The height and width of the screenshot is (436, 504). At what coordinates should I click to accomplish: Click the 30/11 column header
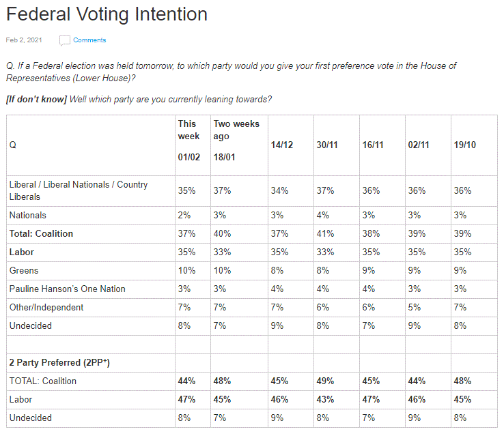327,145
